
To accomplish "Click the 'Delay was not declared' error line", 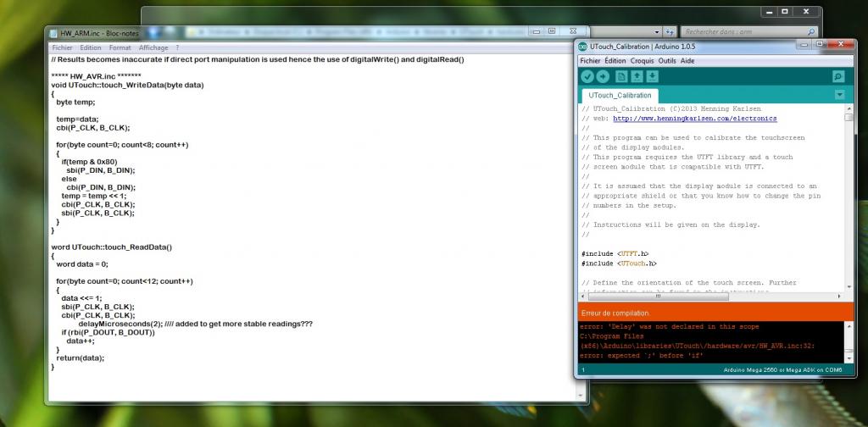I will pyautogui.click(x=670, y=326).
